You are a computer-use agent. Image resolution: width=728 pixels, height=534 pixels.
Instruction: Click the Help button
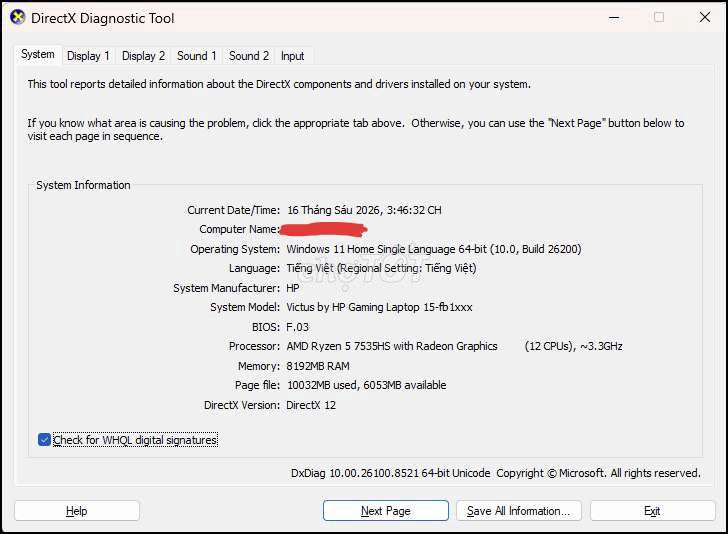click(77, 511)
